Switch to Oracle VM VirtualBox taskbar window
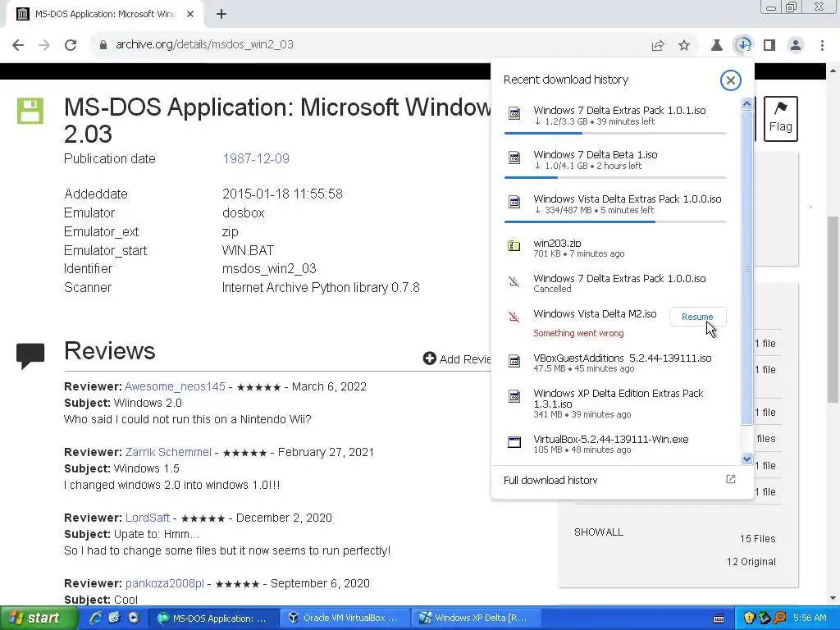Viewport: 840px width, 630px height. tap(345, 619)
